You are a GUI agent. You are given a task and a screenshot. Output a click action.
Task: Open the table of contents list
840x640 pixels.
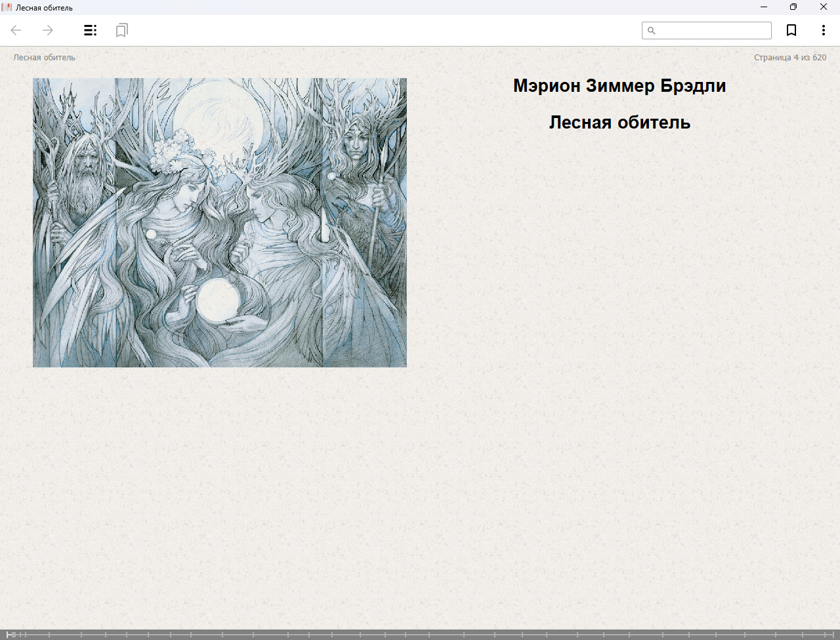[91, 30]
